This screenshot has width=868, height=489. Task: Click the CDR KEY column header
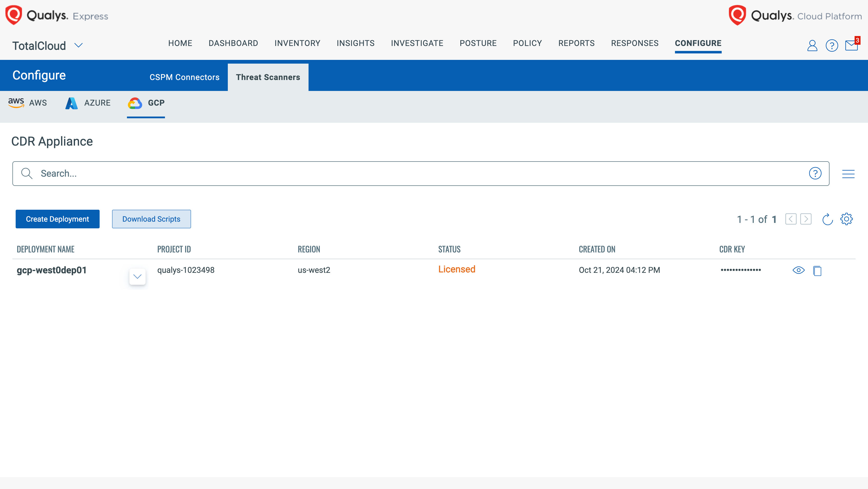point(732,249)
